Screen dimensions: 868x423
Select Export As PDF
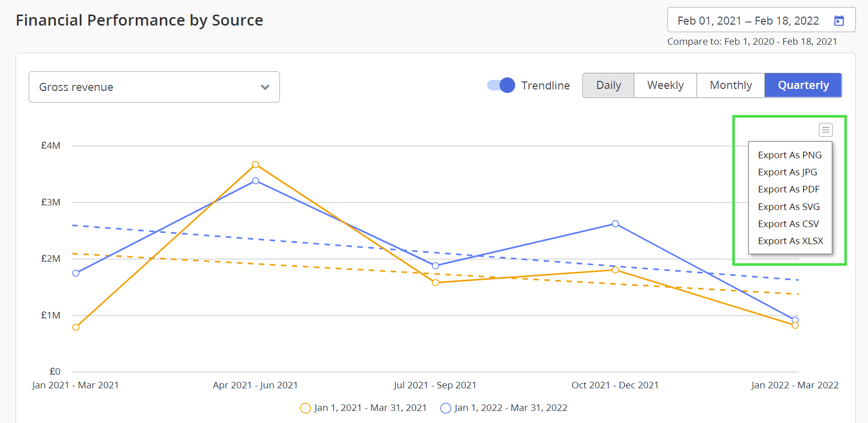[789, 189]
